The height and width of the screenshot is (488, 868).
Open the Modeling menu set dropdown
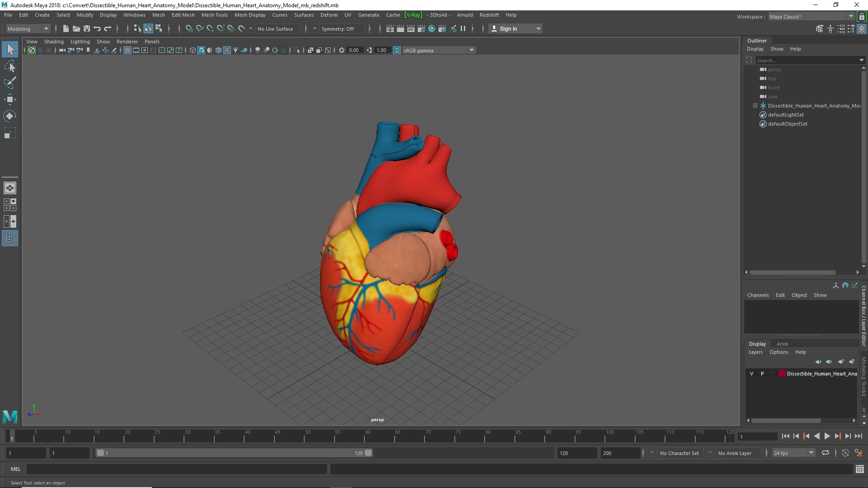pos(28,28)
